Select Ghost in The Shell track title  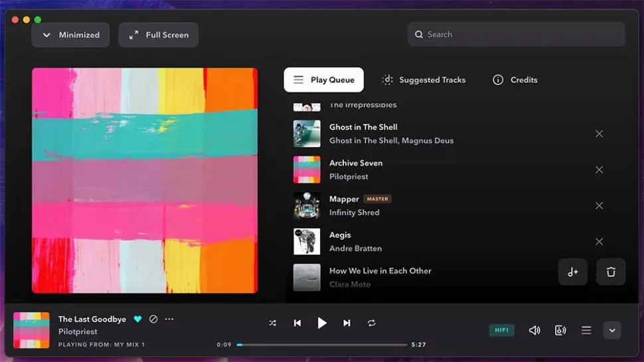pos(363,127)
